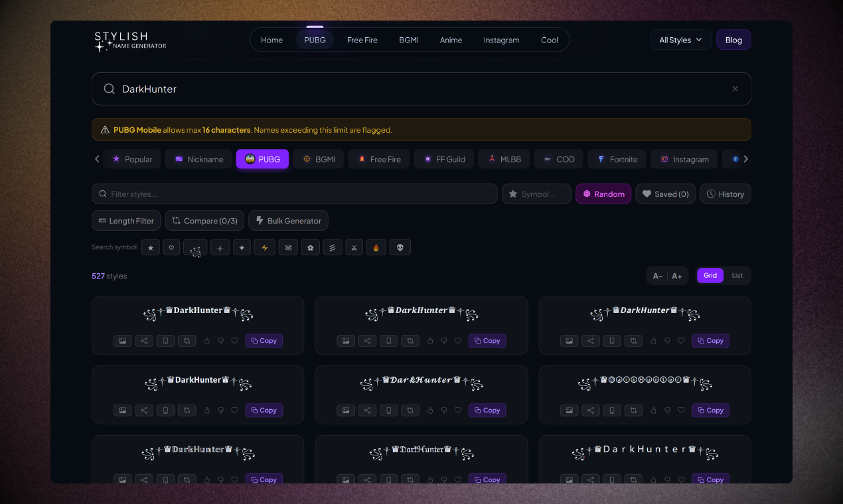Search by the heart outline symbol chip
Viewport: 843px width, 504px height.
[171, 247]
